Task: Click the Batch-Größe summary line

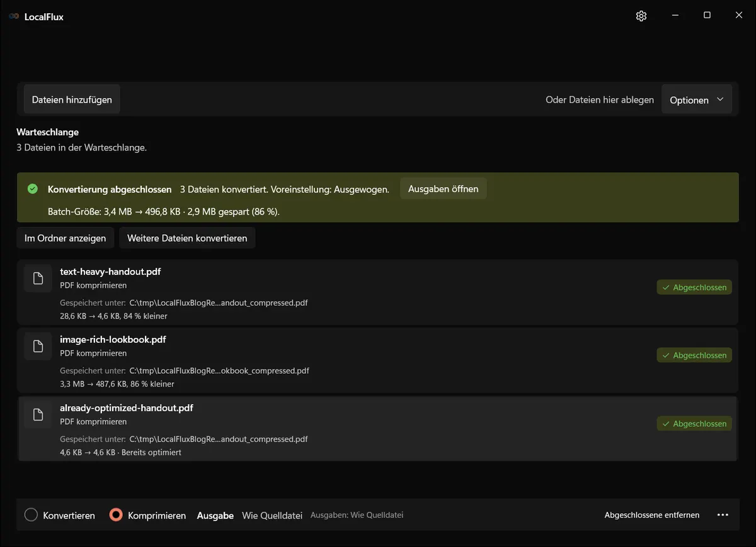Action: [x=164, y=211]
